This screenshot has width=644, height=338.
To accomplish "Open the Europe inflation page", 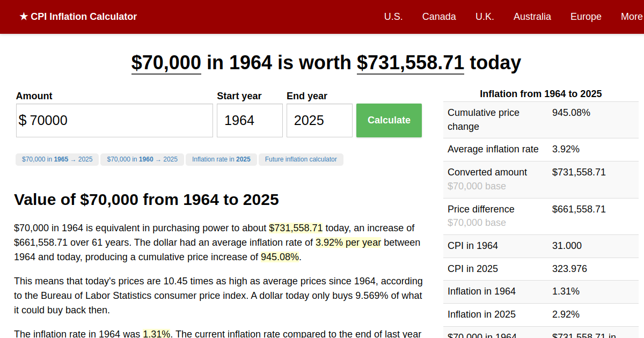I will click(x=586, y=17).
